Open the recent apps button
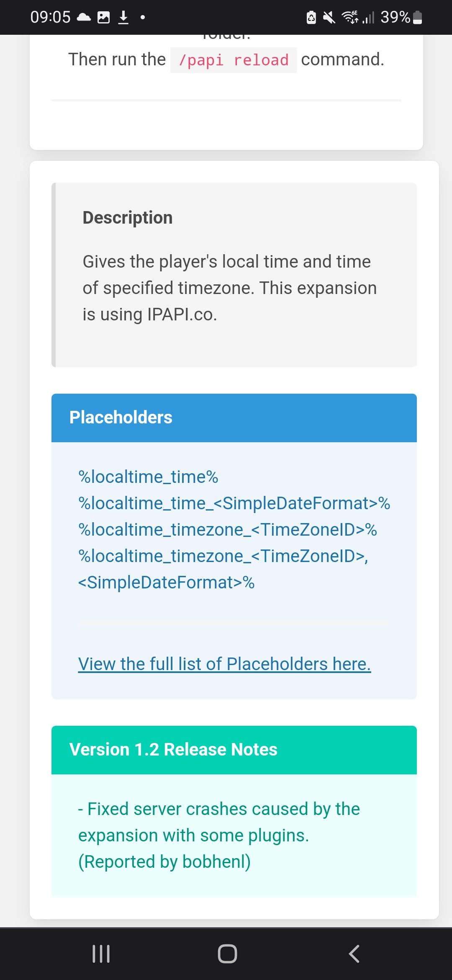Viewport: 452px width, 980px height. (x=101, y=954)
